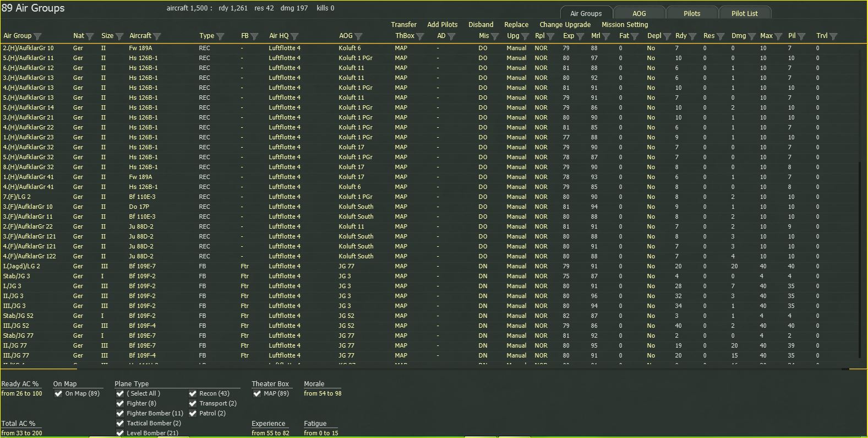Open air group "Stab/JG 3"
Viewport: 868px width, 438px height.
tap(17, 277)
